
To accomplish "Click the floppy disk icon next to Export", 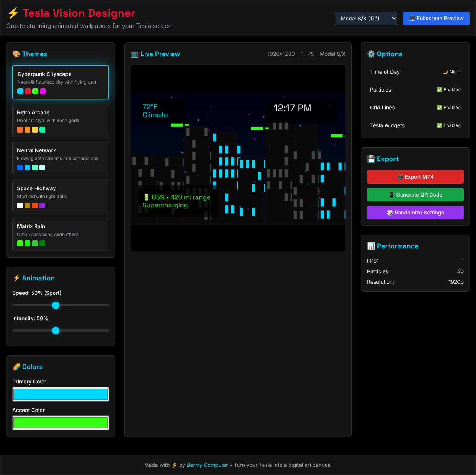I will [x=371, y=159].
